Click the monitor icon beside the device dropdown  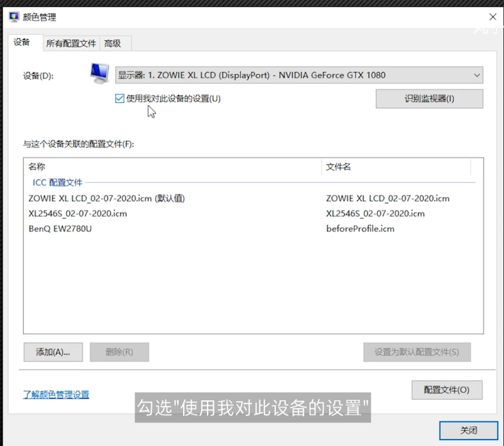tap(99, 74)
